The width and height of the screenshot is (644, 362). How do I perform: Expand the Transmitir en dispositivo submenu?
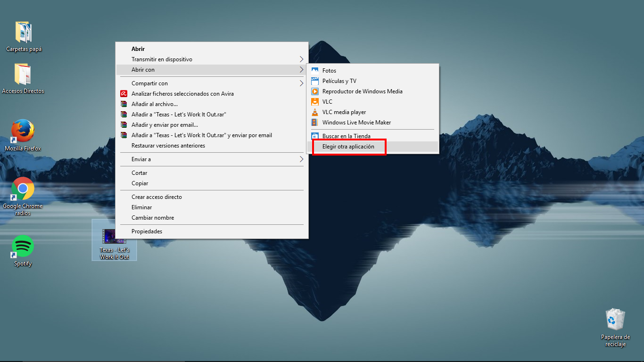[162, 59]
